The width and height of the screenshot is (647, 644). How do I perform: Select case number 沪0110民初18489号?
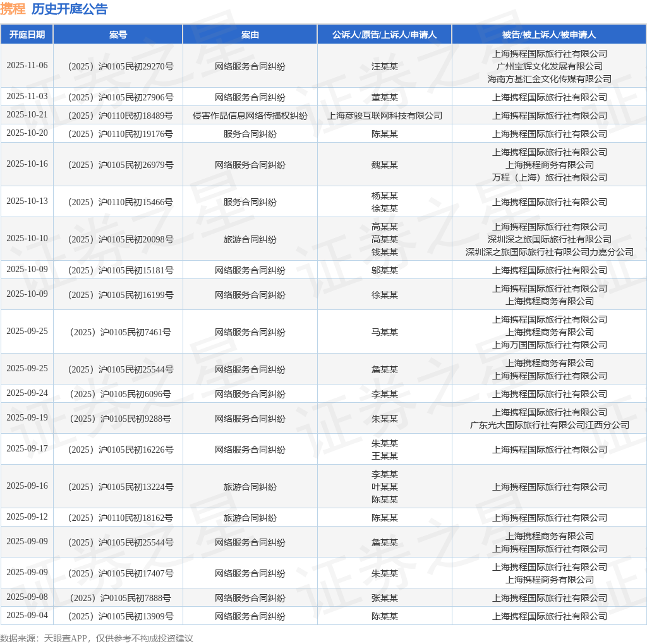pos(121,116)
